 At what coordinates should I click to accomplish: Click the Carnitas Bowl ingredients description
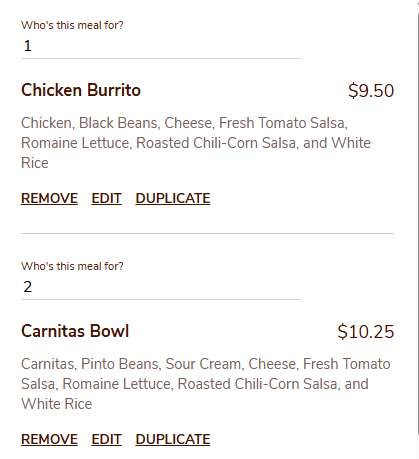[206, 384]
